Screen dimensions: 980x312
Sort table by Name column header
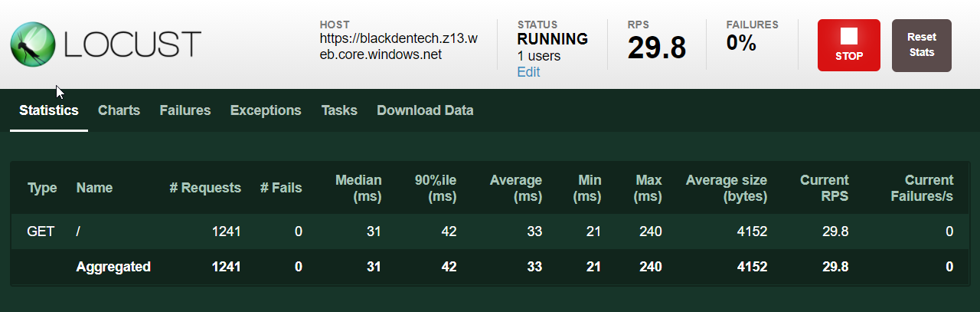click(94, 188)
